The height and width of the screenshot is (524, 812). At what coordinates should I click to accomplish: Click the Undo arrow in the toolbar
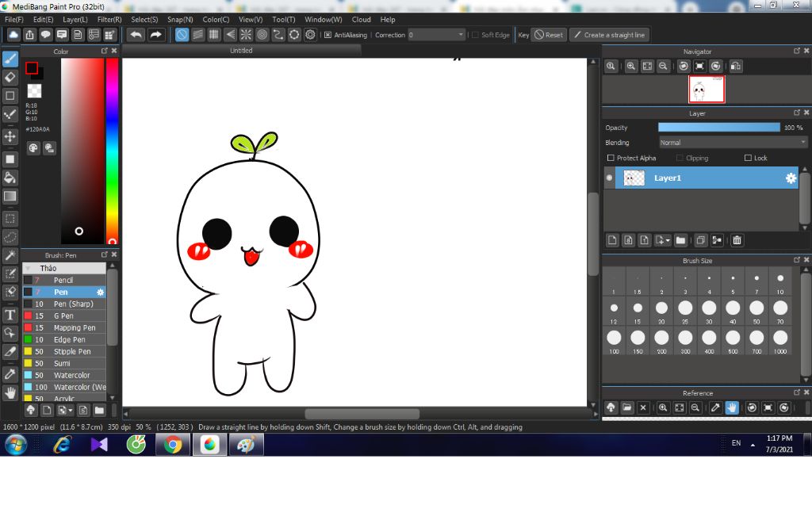136,35
